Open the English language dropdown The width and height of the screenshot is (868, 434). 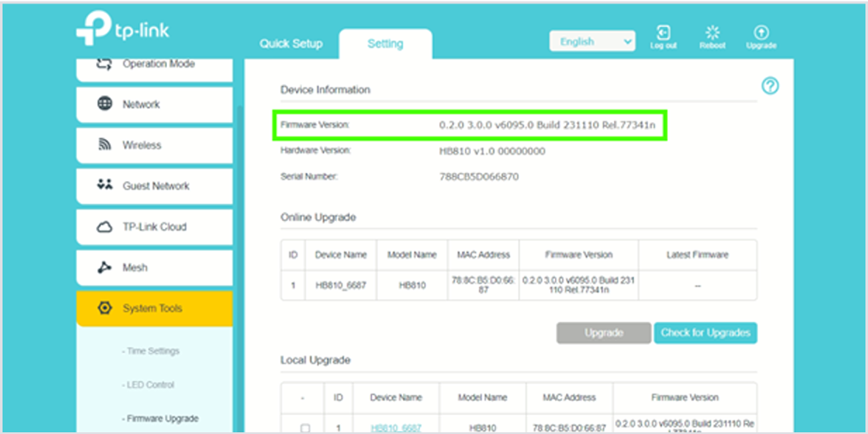(592, 41)
